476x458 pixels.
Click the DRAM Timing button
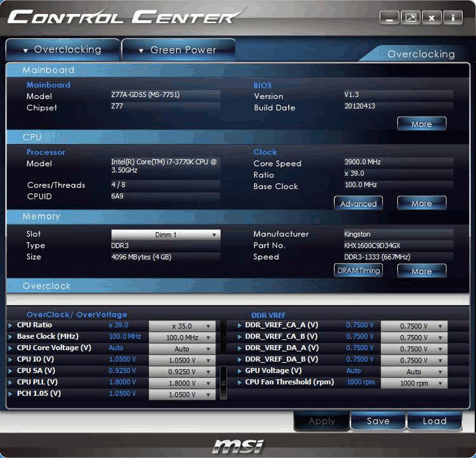[x=359, y=271]
